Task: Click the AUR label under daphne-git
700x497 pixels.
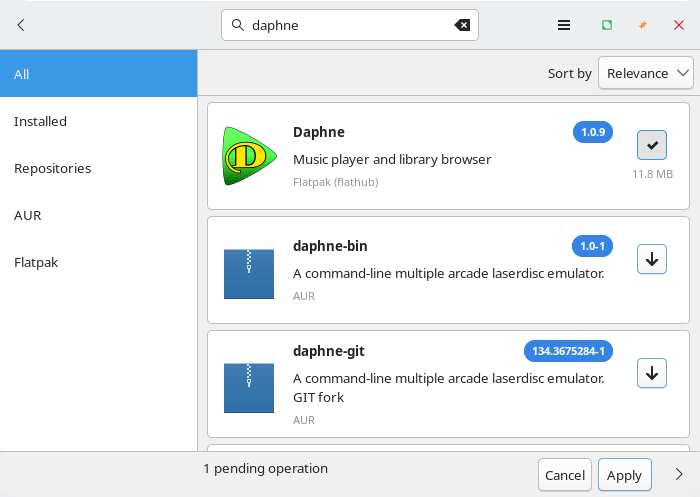Action: pos(304,420)
